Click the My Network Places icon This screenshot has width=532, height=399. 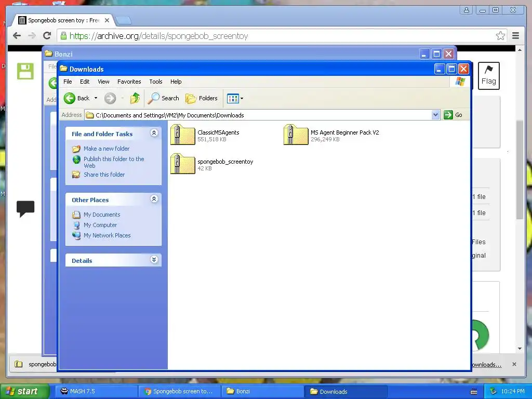click(x=76, y=235)
